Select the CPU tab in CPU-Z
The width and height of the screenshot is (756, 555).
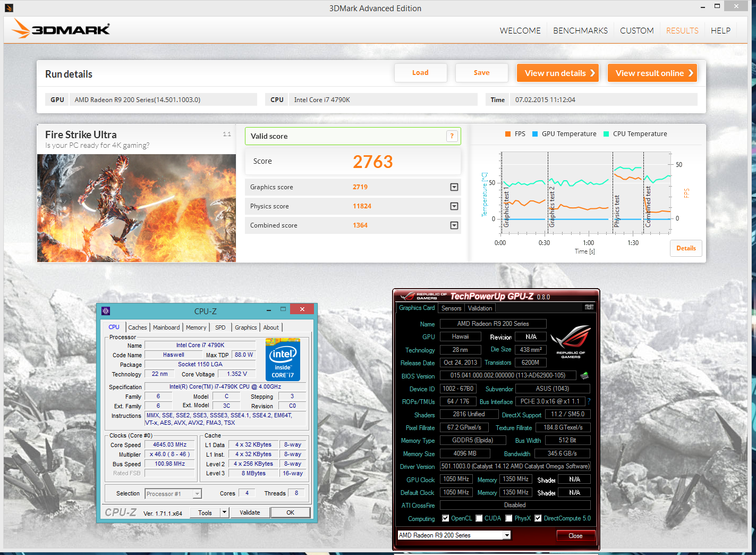point(114,327)
